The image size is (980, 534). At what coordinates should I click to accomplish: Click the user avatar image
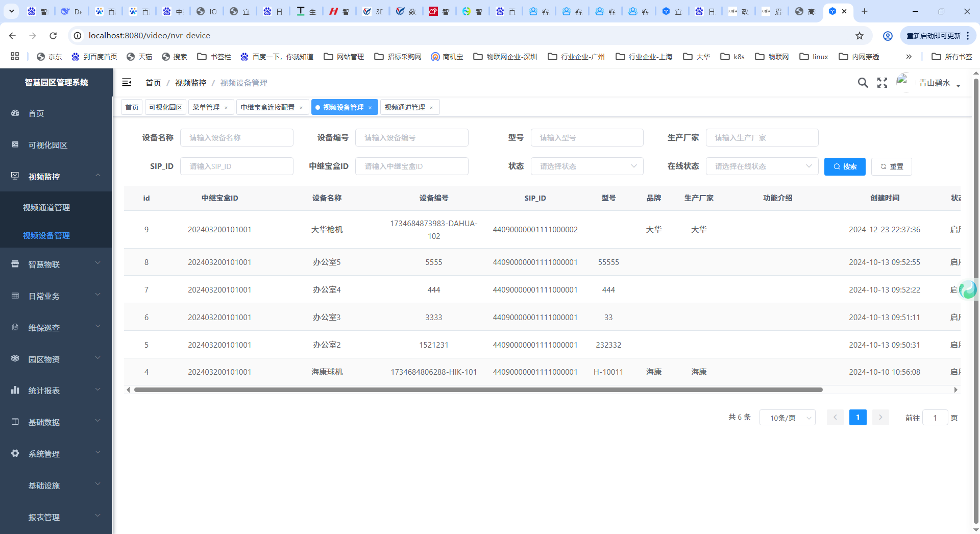[902, 82]
